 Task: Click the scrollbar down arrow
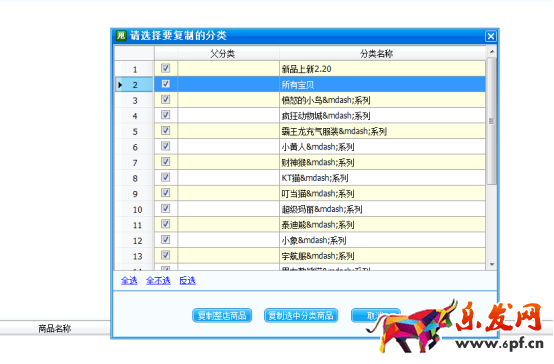[x=491, y=264]
